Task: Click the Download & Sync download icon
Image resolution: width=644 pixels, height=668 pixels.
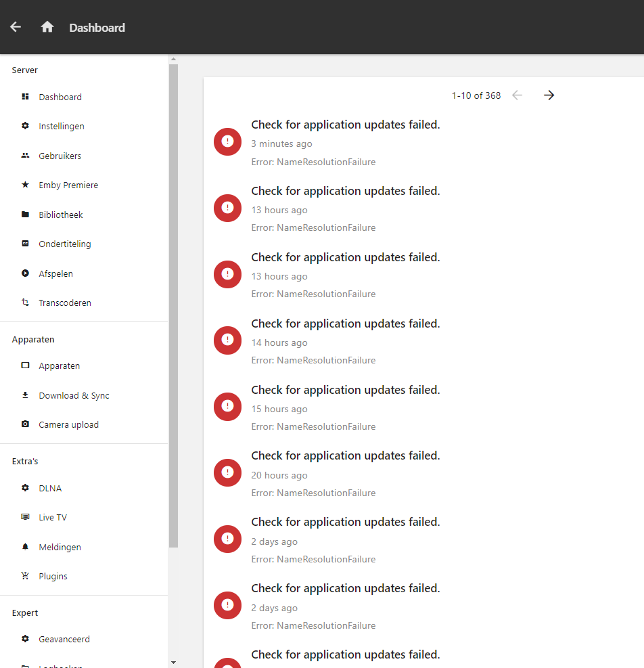Action: (x=25, y=395)
